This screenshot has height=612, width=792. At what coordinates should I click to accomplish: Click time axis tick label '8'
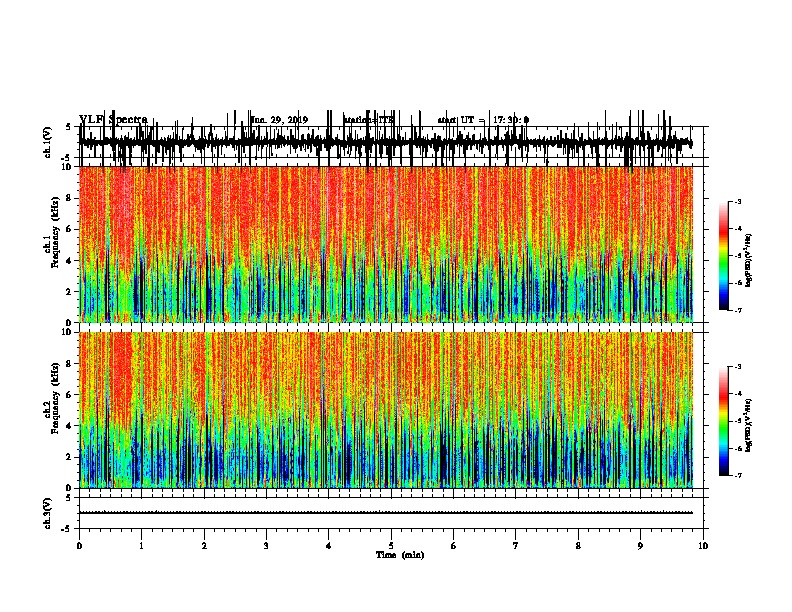point(578,546)
